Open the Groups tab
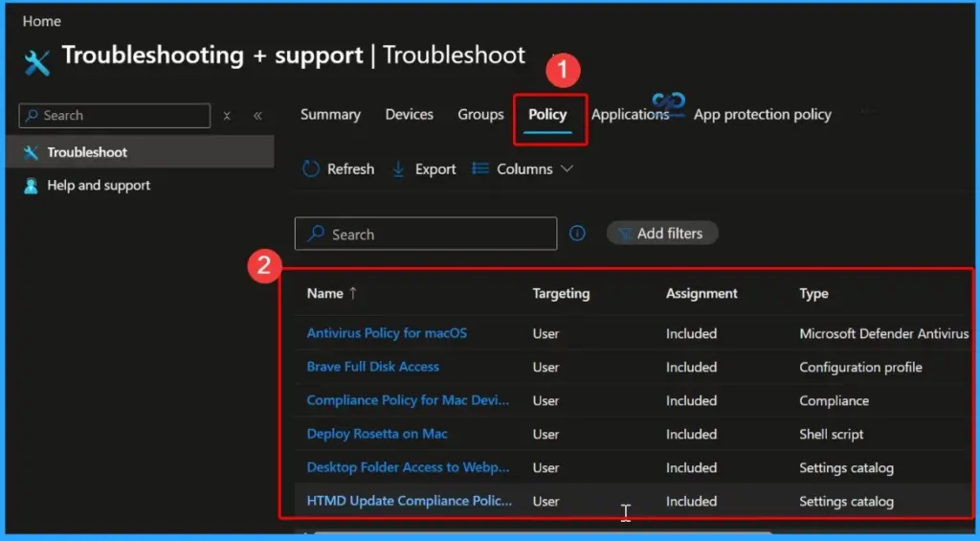 (x=480, y=115)
